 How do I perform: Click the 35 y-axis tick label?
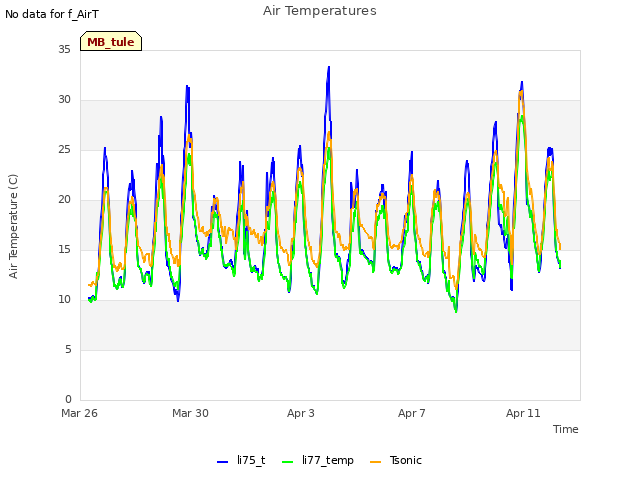[x=64, y=49]
